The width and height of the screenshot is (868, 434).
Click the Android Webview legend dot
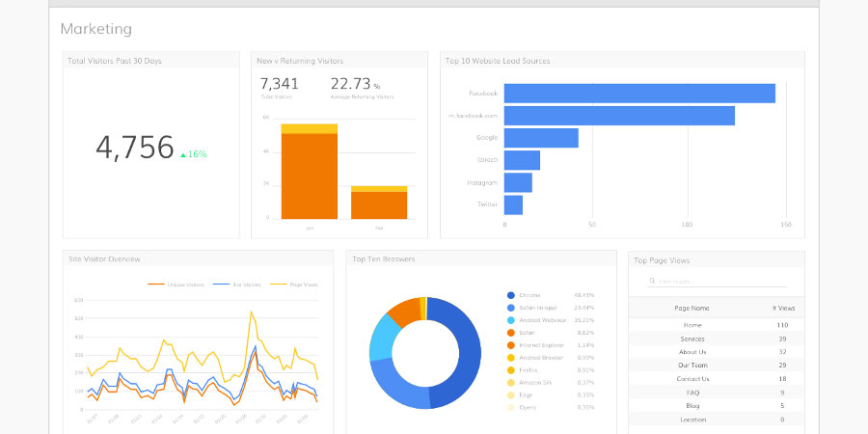510,320
